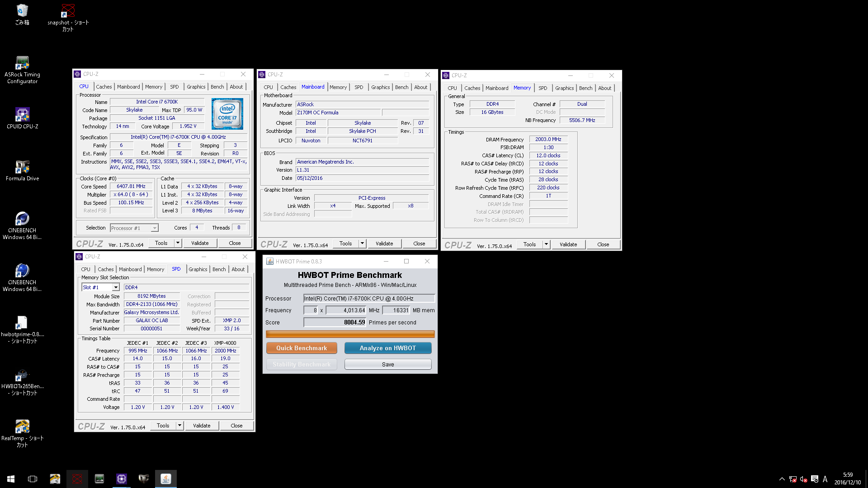
Task: Click Part Number GALAX OC LAB
Action: point(152,320)
